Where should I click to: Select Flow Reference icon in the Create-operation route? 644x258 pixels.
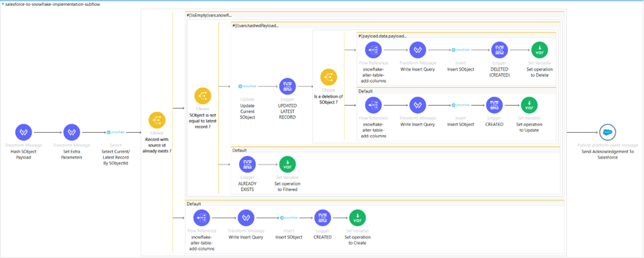click(201, 218)
